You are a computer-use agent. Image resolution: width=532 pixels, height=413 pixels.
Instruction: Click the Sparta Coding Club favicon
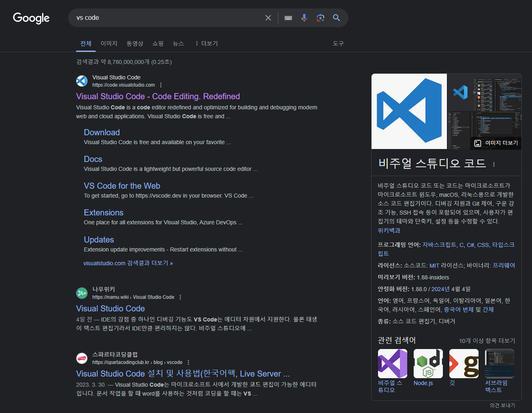coord(82,358)
